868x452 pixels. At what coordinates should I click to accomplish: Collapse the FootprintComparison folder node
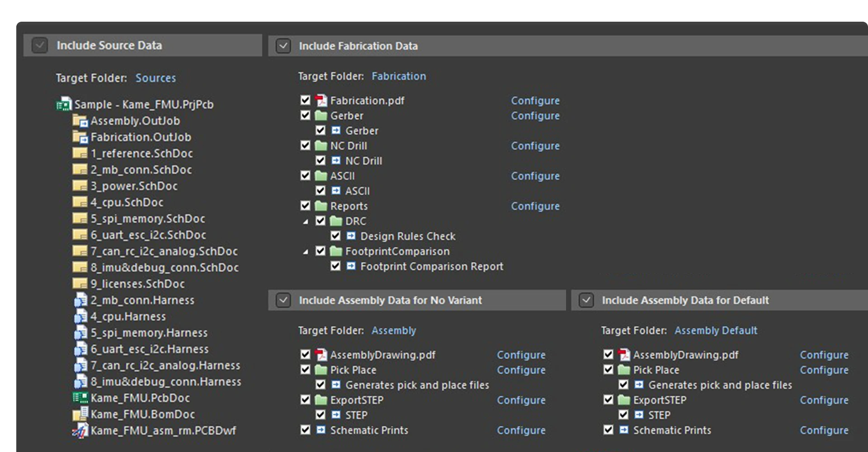tap(306, 252)
